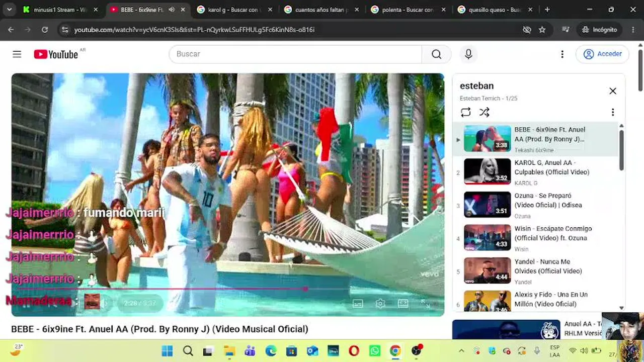644x362 pixels.
Task: Open the media controls icon in Chrome toolbar
Action: (566, 30)
